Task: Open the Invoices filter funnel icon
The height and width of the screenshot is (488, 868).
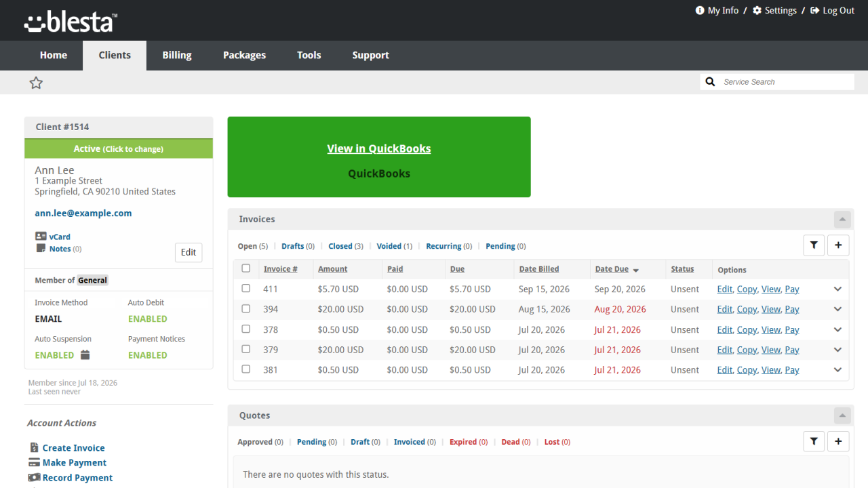Action: point(814,245)
